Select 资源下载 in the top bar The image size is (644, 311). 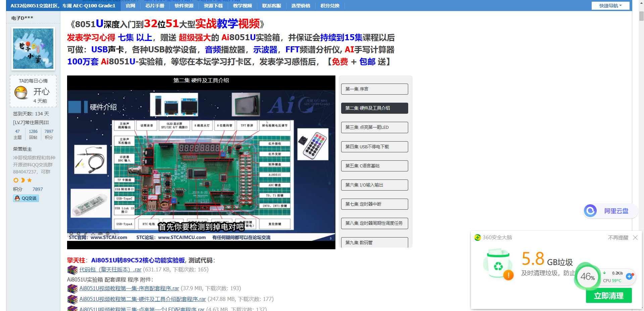coord(213,6)
